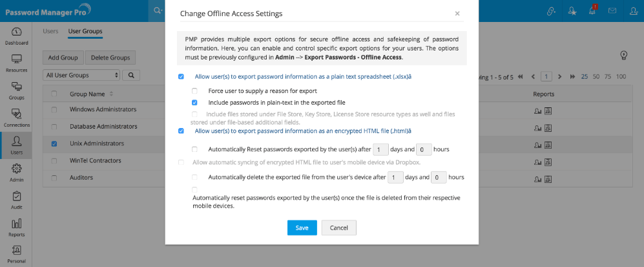Click the days field for auto-reset passwords
The image size is (644, 267).
(x=380, y=149)
